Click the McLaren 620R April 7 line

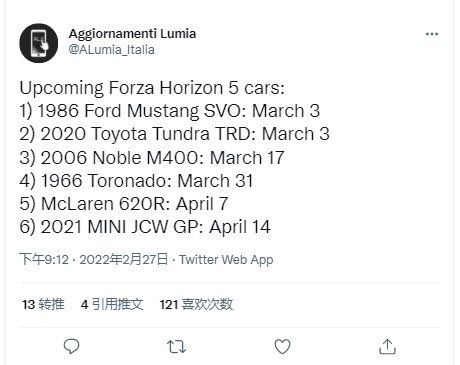point(124,204)
